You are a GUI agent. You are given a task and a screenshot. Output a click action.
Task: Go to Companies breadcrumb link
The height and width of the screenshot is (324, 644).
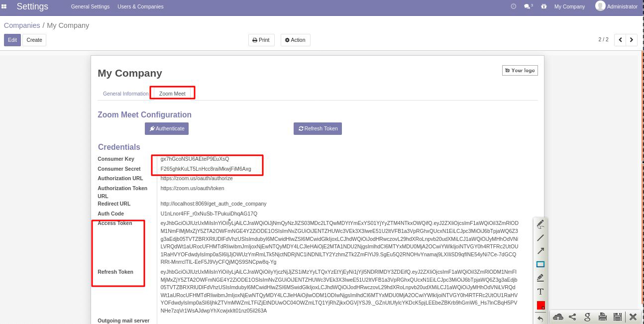pos(22,25)
